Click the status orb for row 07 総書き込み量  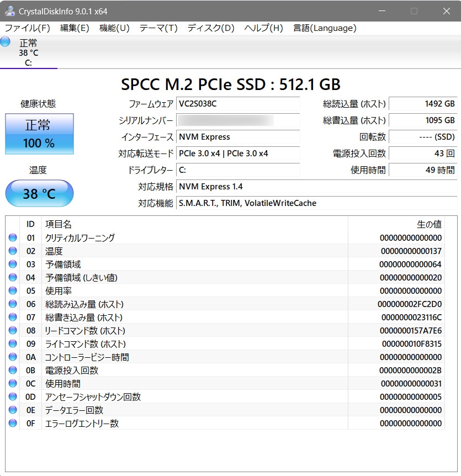[13, 317]
